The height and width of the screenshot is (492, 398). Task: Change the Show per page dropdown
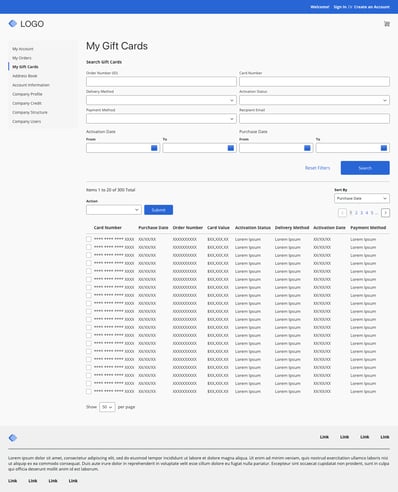click(107, 407)
